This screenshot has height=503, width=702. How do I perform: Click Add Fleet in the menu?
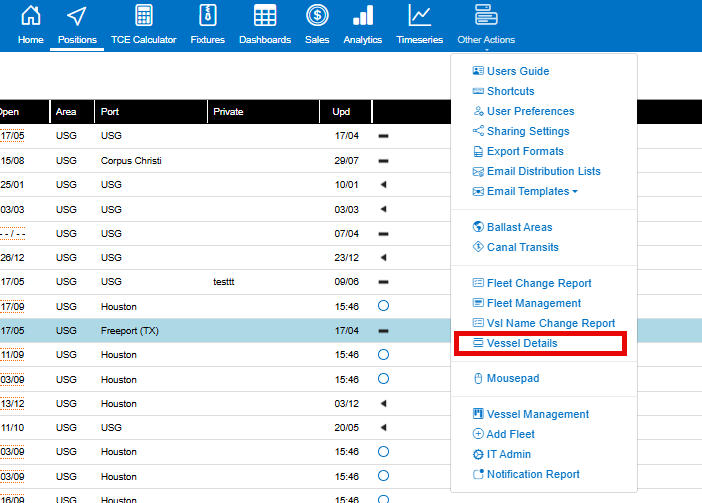click(510, 434)
